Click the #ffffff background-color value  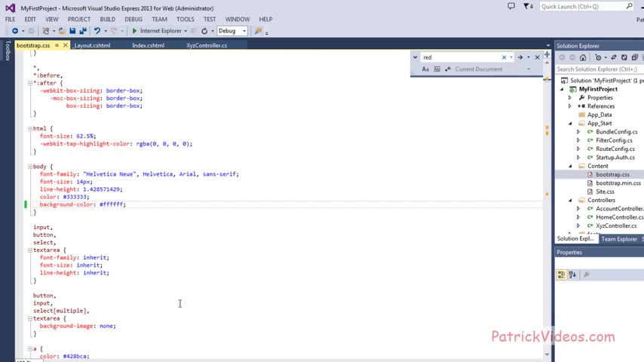(112, 204)
